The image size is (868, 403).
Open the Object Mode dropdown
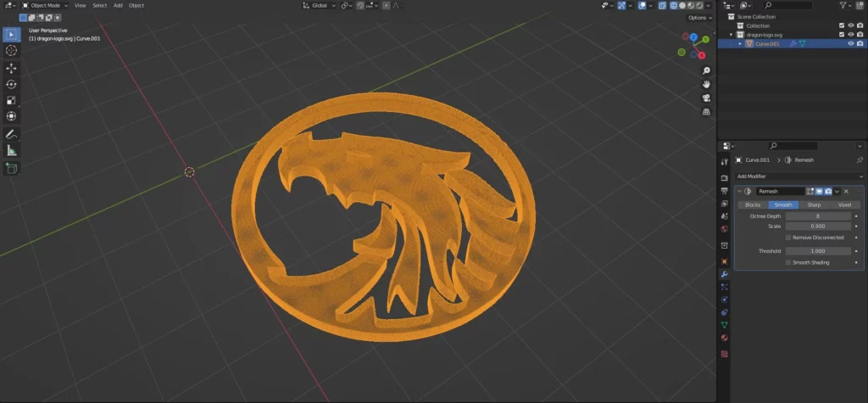45,6
